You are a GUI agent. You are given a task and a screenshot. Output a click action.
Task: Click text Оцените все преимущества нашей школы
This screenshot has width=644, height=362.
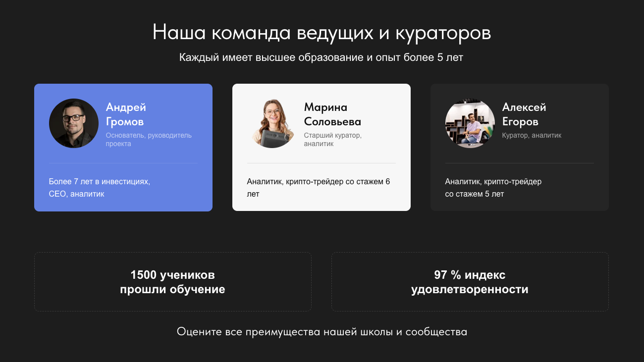tap(322, 332)
